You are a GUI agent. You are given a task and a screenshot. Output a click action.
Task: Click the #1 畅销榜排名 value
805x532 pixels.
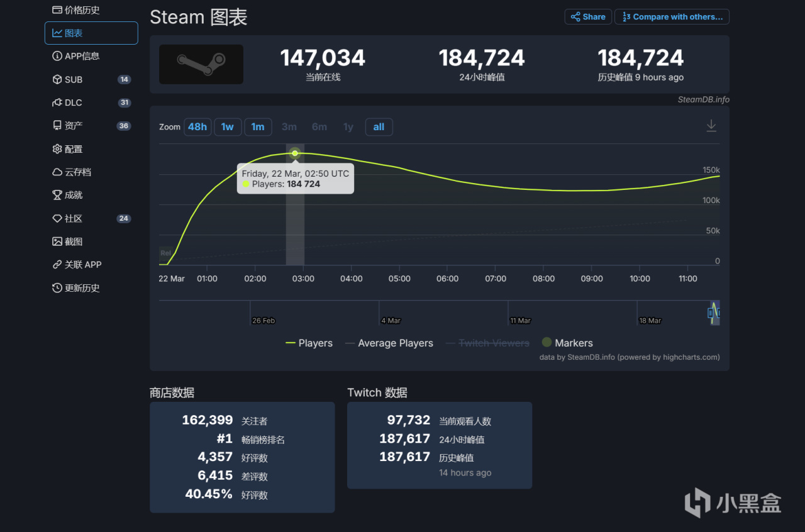225,438
